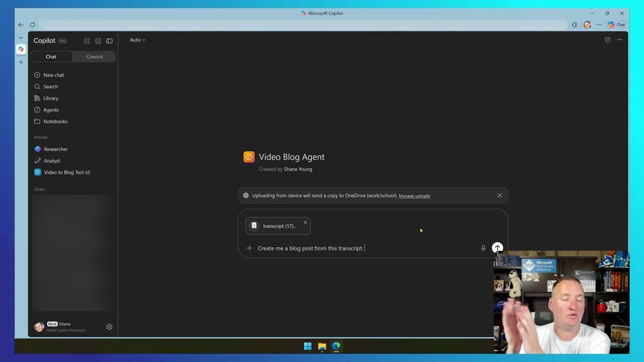Refresh the page with reload icon
The image size is (644, 362).
pos(32,25)
